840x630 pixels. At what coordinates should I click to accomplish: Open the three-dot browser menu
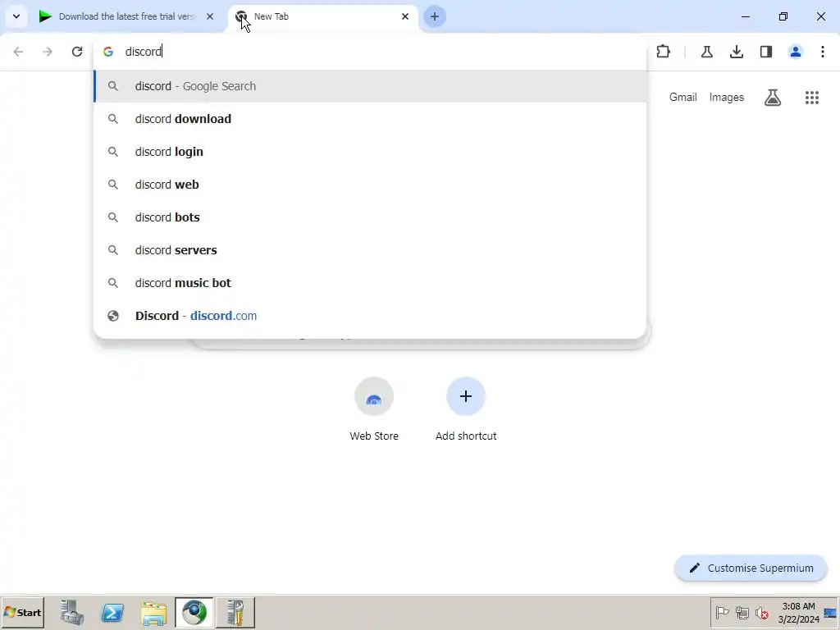click(x=823, y=52)
